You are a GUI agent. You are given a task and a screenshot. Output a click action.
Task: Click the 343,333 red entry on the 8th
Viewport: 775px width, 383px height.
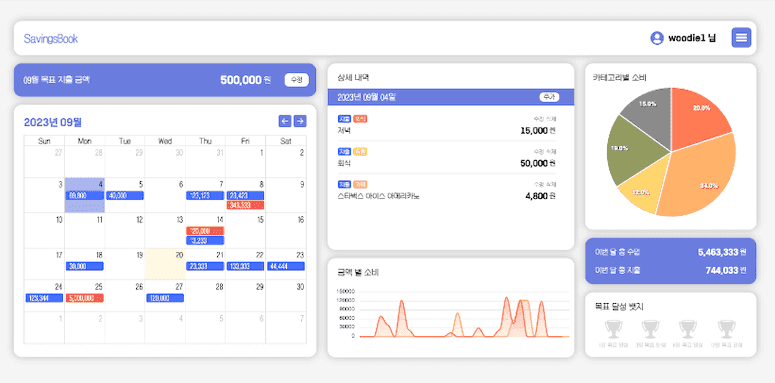pos(245,205)
